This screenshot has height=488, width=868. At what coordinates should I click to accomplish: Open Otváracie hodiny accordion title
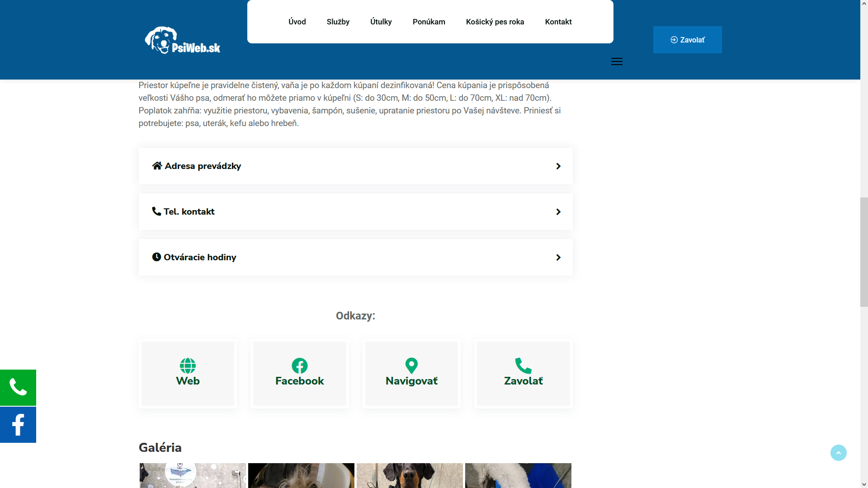coord(200,257)
